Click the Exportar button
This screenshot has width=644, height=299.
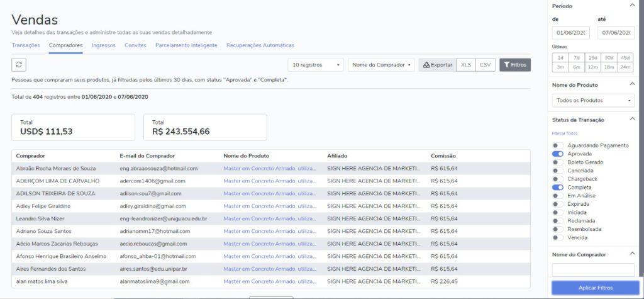pyautogui.click(x=438, y=65)
